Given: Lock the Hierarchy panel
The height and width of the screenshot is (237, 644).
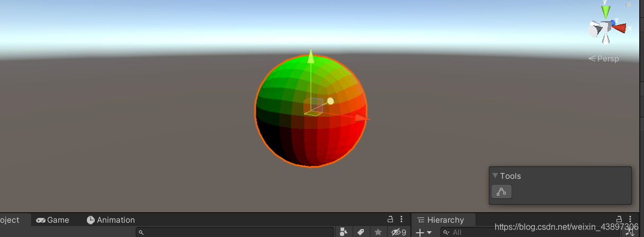Looking at the screenshot, I should (619, 219).
